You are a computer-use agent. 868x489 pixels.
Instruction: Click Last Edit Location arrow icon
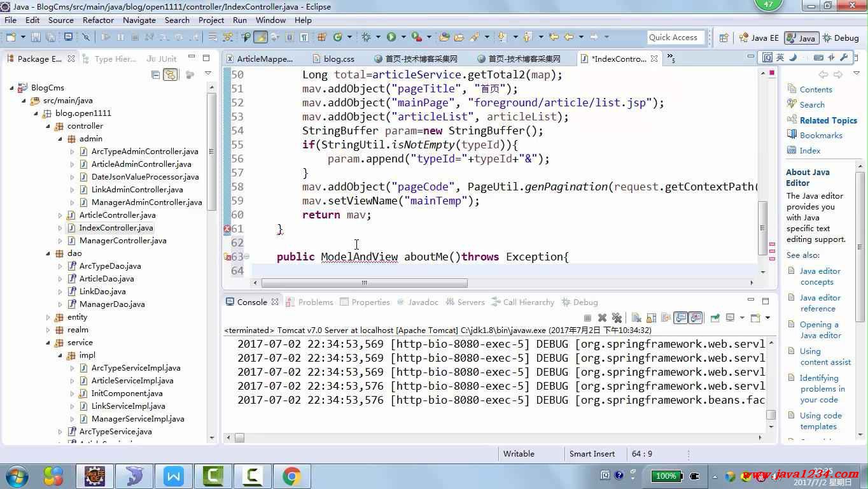pos(553,37)
